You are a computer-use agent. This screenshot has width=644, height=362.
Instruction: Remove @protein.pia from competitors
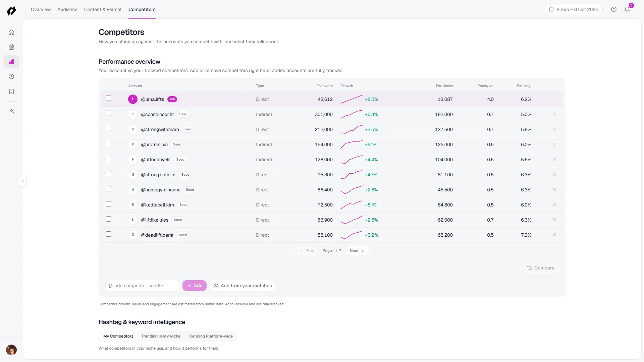tap(554, 144)
